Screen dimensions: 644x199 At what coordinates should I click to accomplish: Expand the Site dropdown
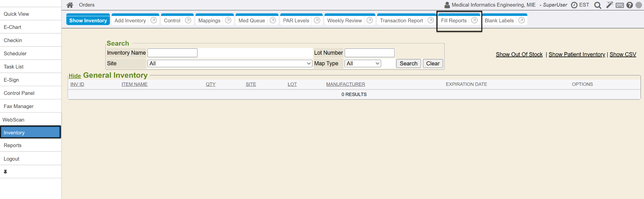click(230, 64)
